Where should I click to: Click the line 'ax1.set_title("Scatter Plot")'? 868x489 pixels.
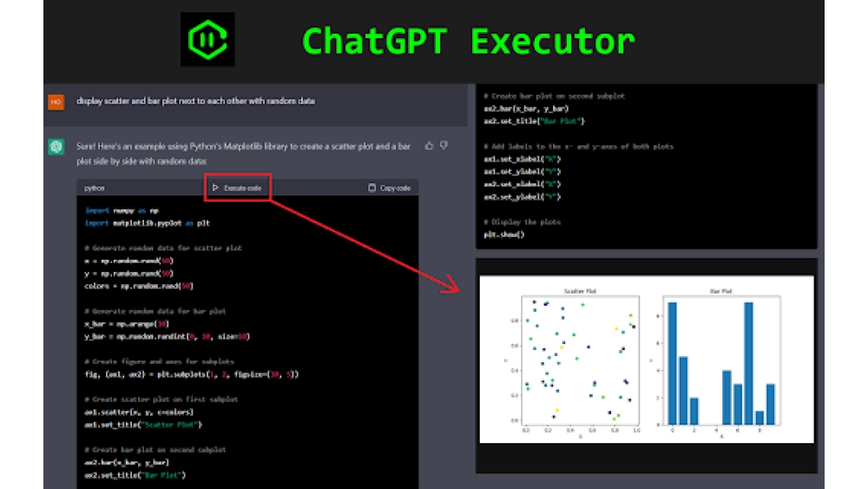(143, 425)
